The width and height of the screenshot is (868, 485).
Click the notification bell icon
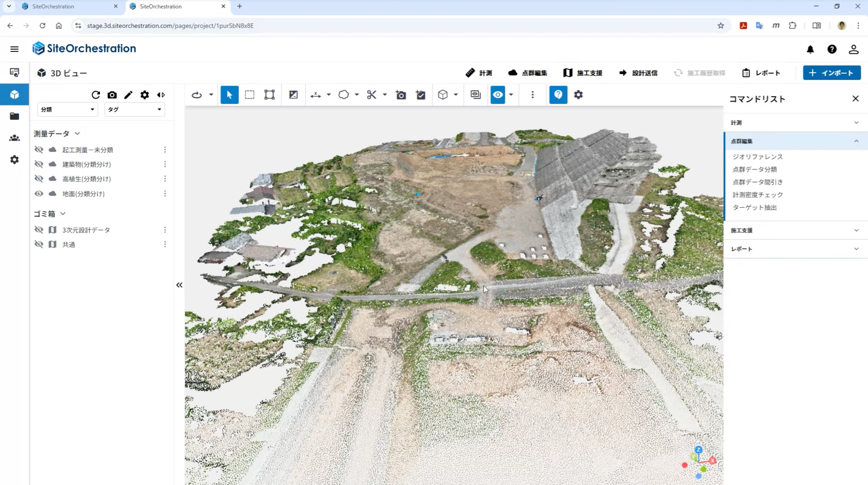(810, 49)
